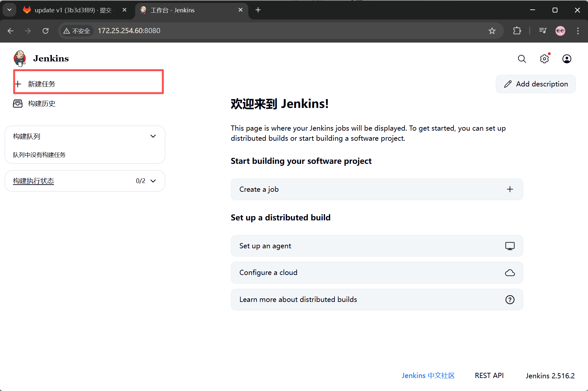Click the address bar URL 172.25.254.60:8080
This screenshot has width=588, height=391.
coord(129,31)
